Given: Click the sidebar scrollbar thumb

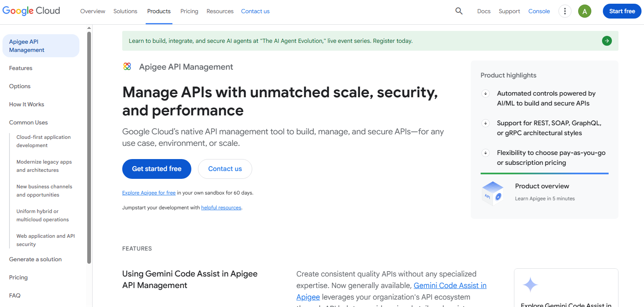Looking at the screenshot, I should [88, 144].
